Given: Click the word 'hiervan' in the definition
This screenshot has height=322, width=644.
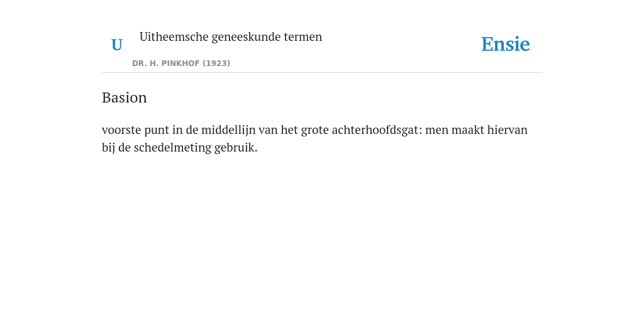Looking at the screenshot, I should [508, 130].
